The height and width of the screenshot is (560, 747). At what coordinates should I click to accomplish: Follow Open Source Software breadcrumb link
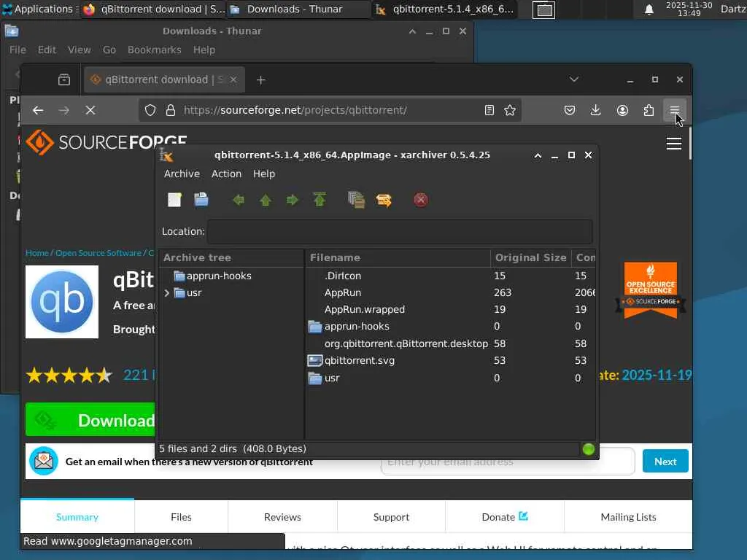(x=98, y=253)
